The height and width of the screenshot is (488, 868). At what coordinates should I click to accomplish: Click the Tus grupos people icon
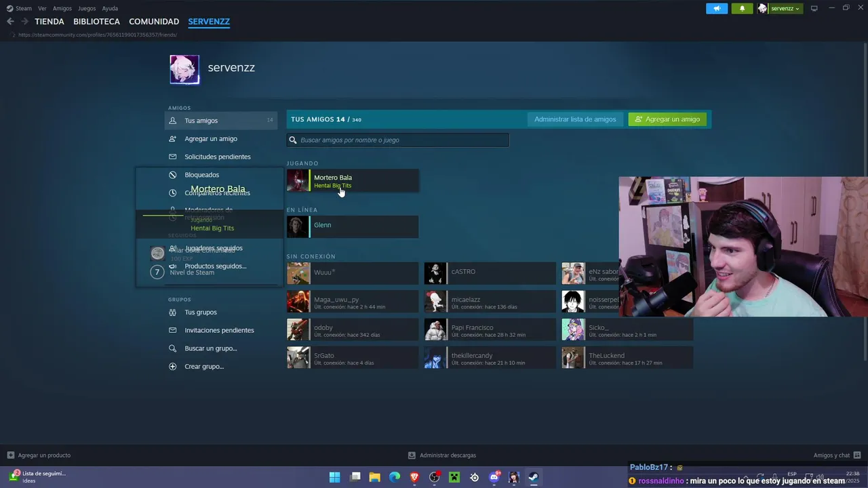pos(172,312)
